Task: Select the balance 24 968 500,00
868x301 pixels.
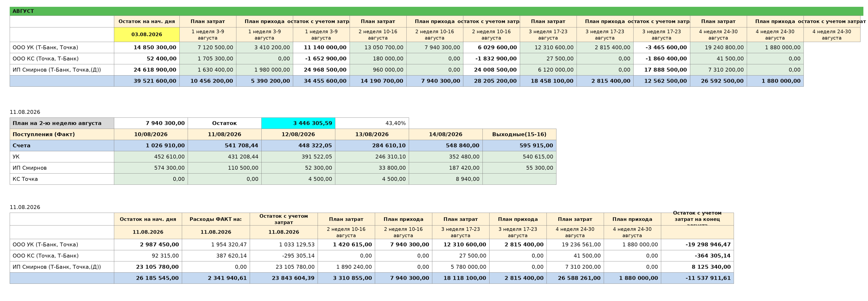Action: pyautogui.click(x=321, y=70)
